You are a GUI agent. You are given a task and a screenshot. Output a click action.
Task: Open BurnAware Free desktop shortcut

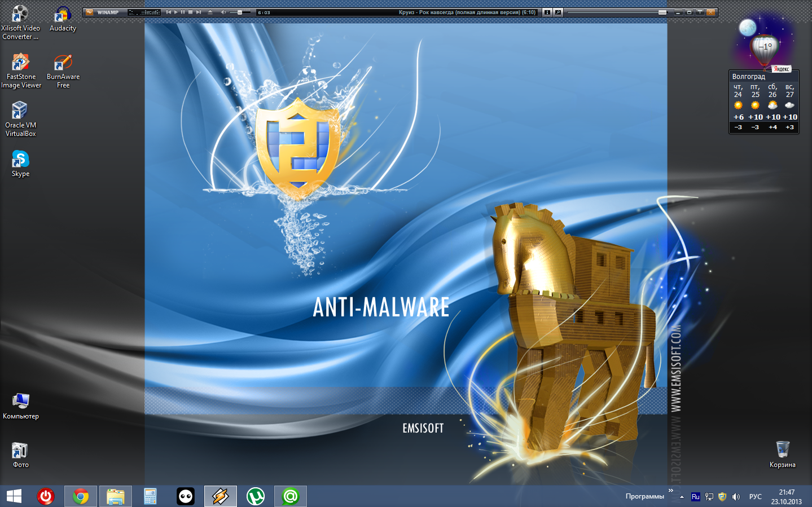[63, 71]
